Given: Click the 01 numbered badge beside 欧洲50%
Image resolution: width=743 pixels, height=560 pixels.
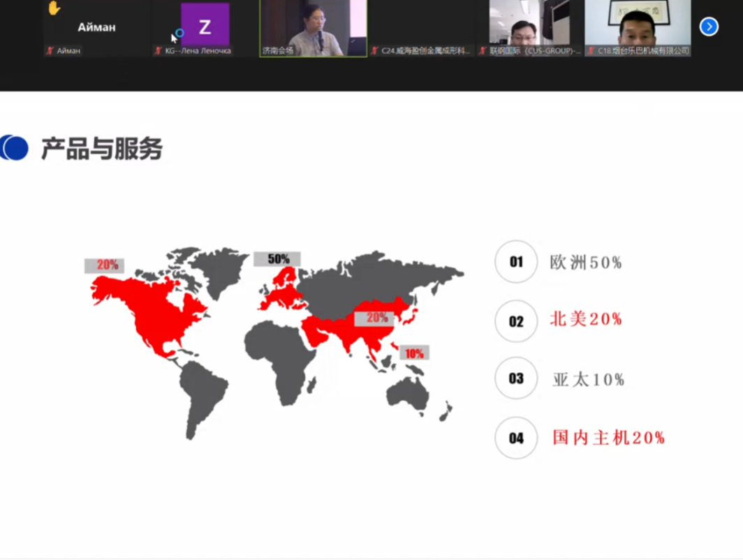Looking at the screenshot, I should click(515, 263).
